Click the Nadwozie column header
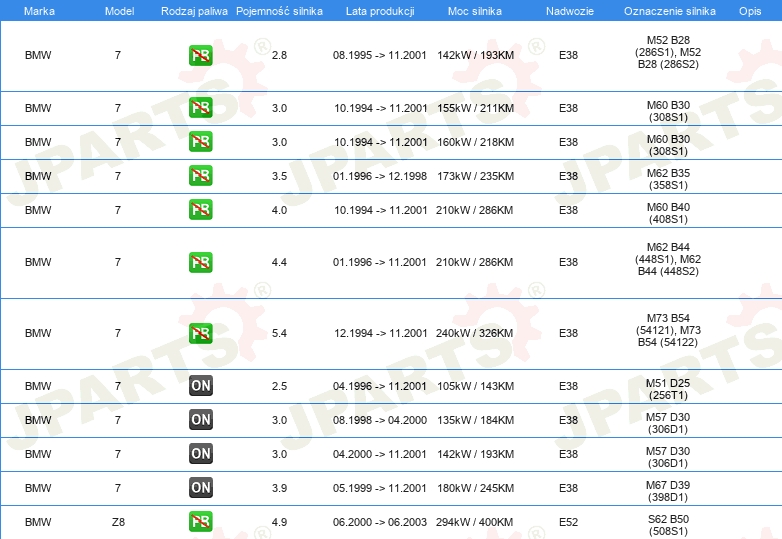 pyautogui.click(x=570, y=11)
